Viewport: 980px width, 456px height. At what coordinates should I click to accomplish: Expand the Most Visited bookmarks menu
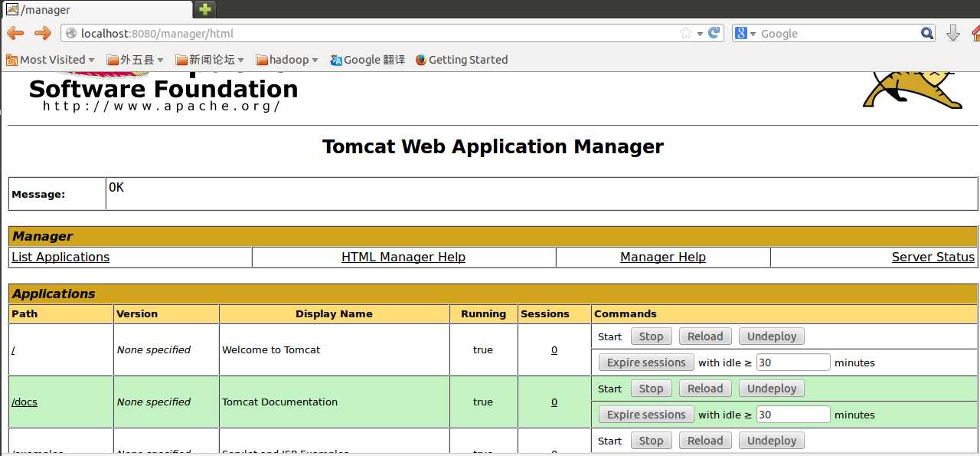(x=51, y=60)
